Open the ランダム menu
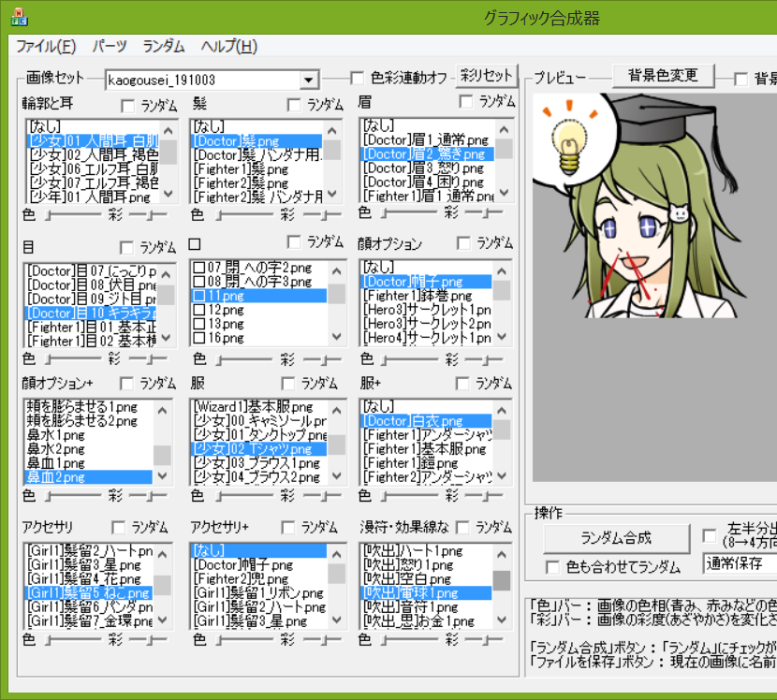The image size is (777, 700). tap(164, 47)
